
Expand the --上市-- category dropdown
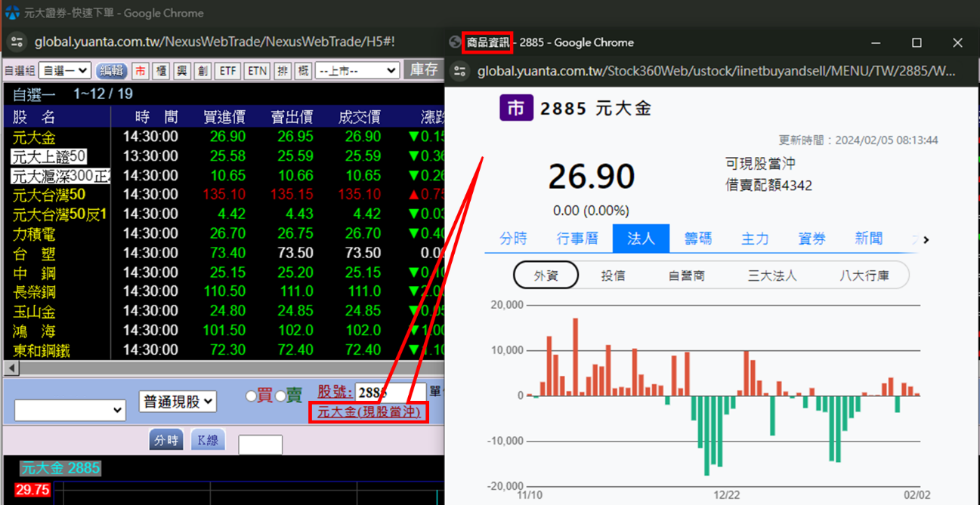[357, 71]
